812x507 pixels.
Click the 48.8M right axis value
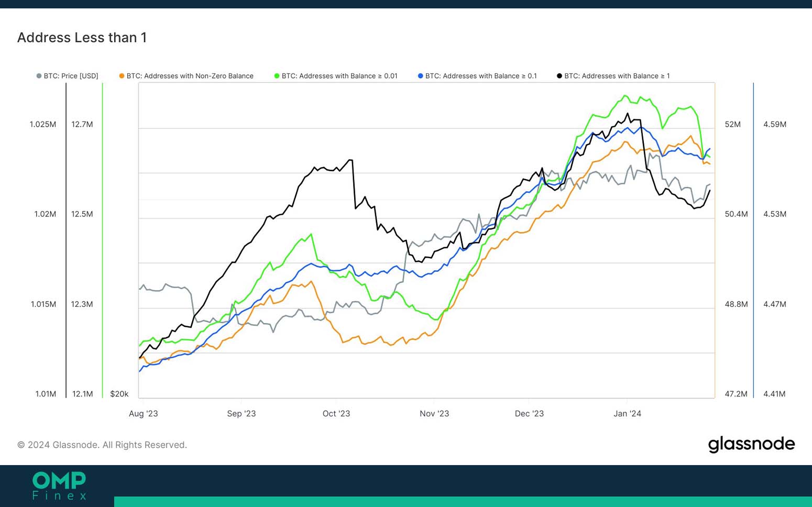tap(736, 304)
